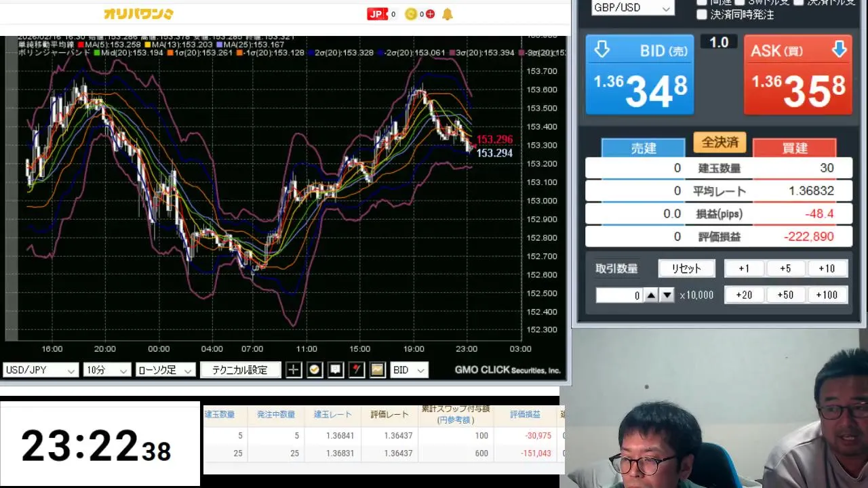Add one lot with the +1 button
This screenshot has width=868, height=488.
coord(744,268)
